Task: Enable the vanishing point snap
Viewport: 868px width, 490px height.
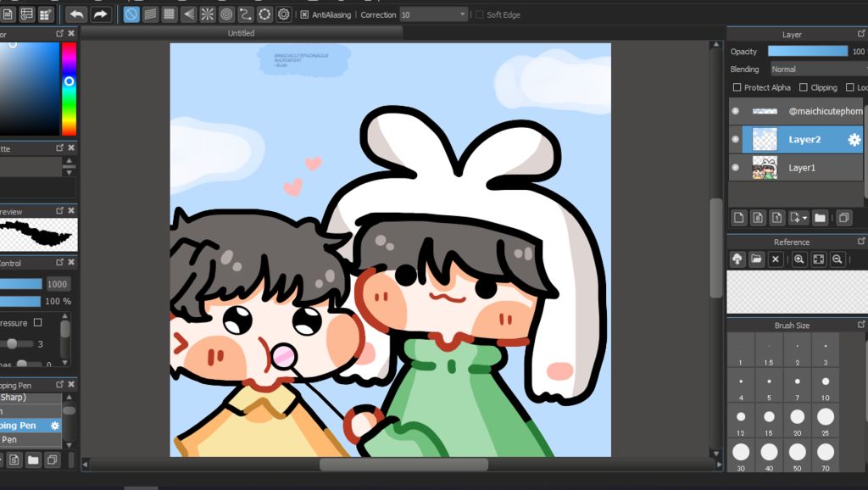Action: (x=188, y=14)
